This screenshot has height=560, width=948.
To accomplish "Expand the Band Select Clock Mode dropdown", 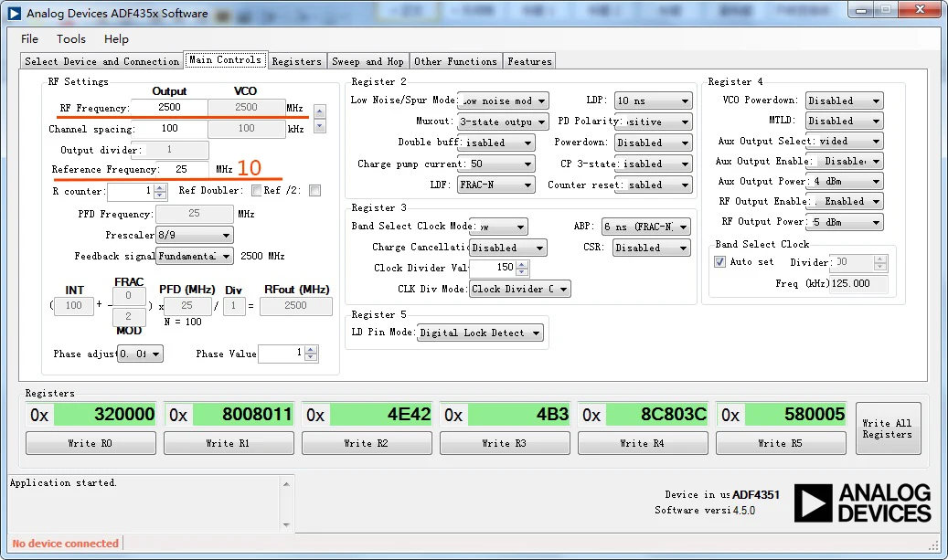I will (x=499, y=227).
